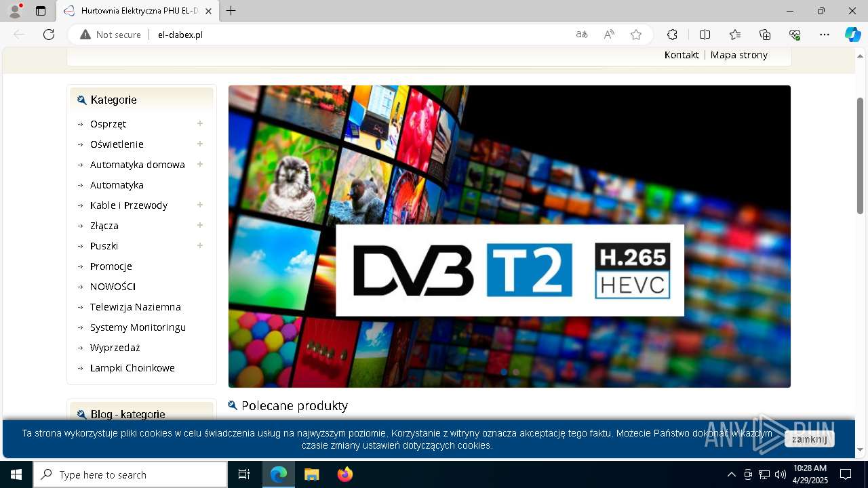
Task: Open Settings and more menu
Action: point(825,35)
